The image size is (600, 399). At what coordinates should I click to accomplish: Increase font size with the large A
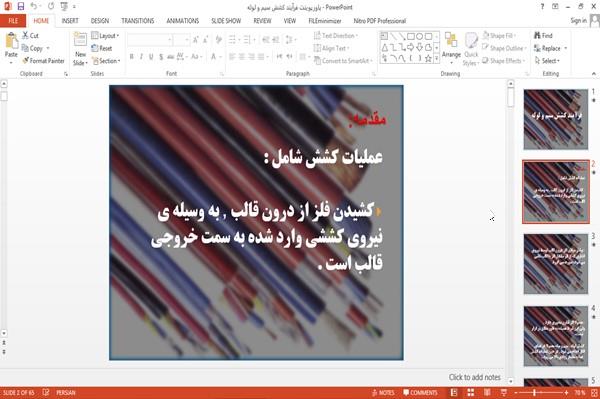[196, 40]
